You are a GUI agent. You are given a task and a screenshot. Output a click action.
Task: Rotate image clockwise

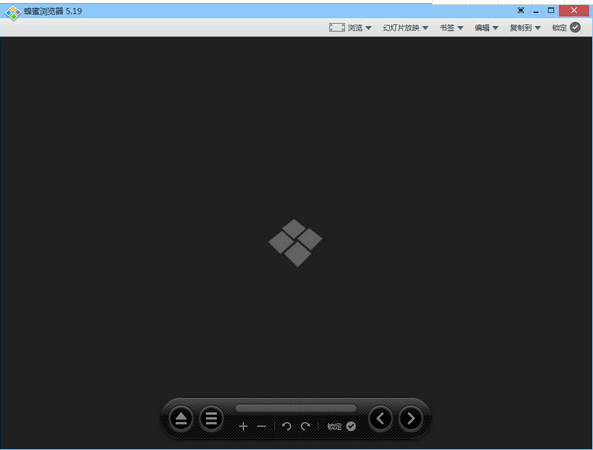[x=305, y=427]
